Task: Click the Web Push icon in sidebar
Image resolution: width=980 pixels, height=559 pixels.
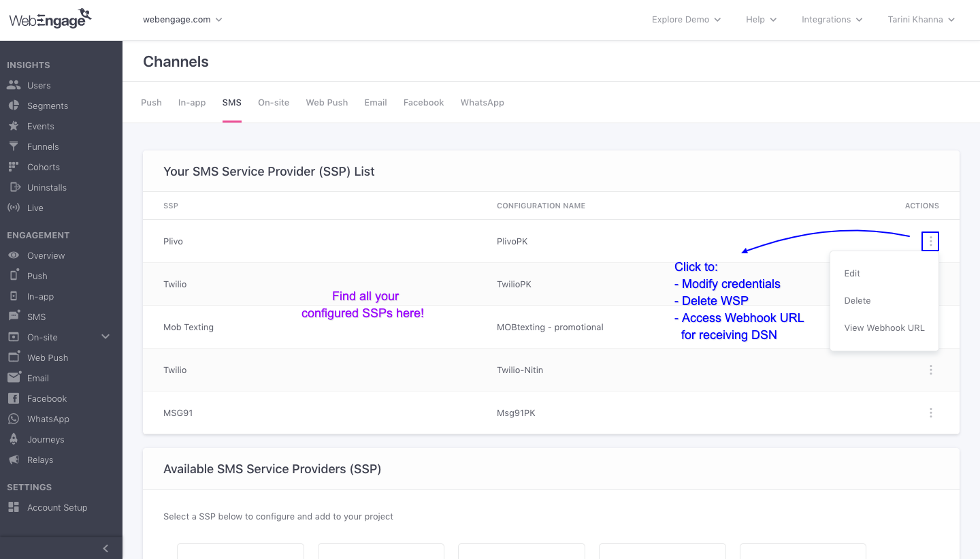Action: click(14, 357)
